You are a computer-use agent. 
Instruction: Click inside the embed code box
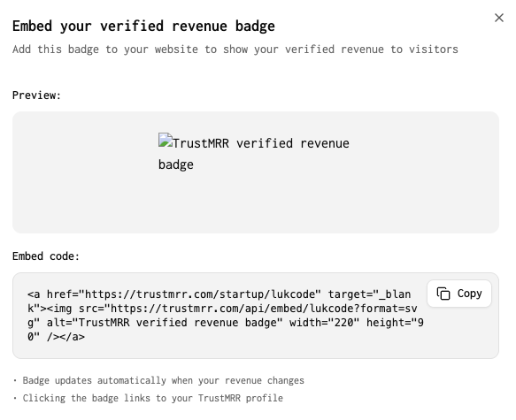[x=256, y=316]
